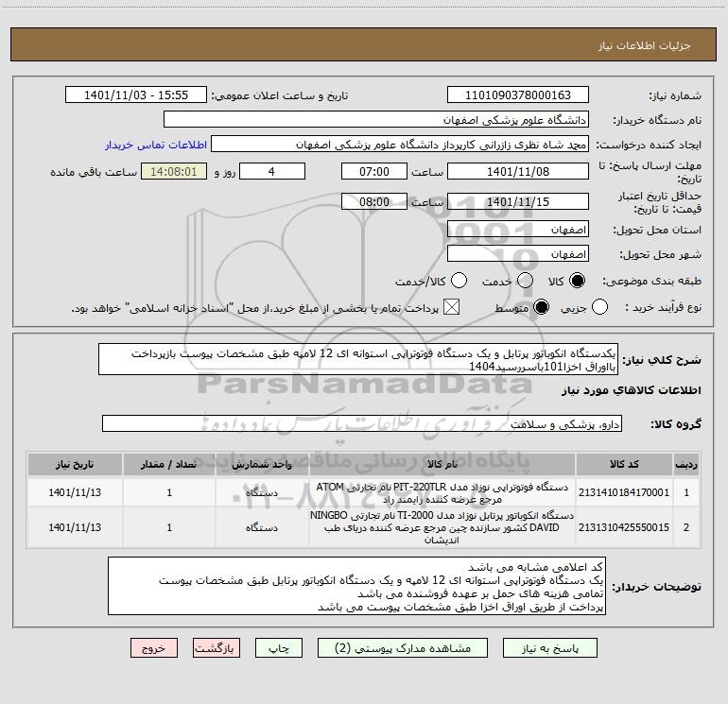Open اطلاعات تماس خریدار link
The width and height of the screenshot is (728, 704).
pos(156,145)
